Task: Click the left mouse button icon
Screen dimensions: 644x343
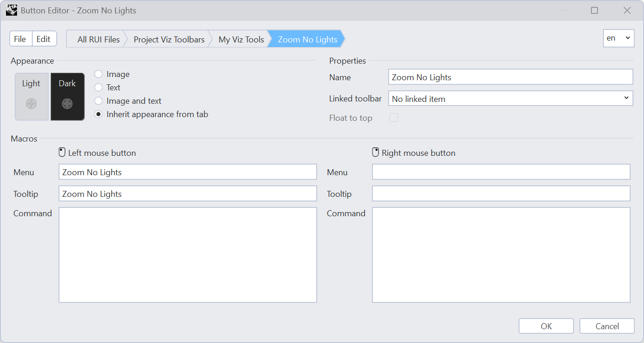Action: [62, 153]
